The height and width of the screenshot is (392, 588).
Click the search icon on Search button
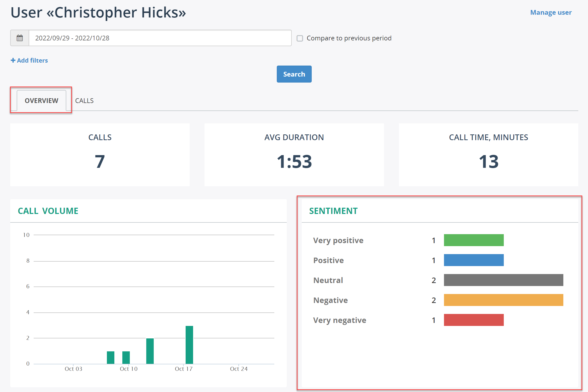point(294,74)
